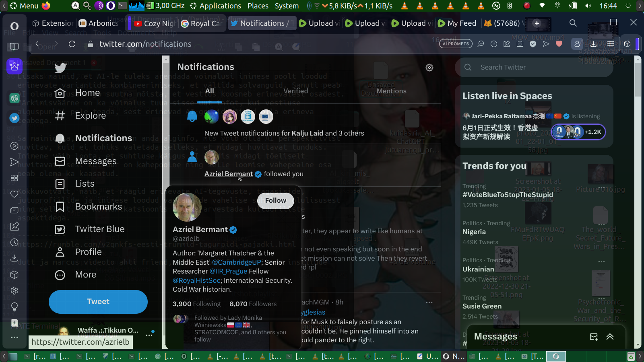This screenshot has width=644, height=362.
Task: Open the search tabs magnifier icon
Action: [573, 23]
